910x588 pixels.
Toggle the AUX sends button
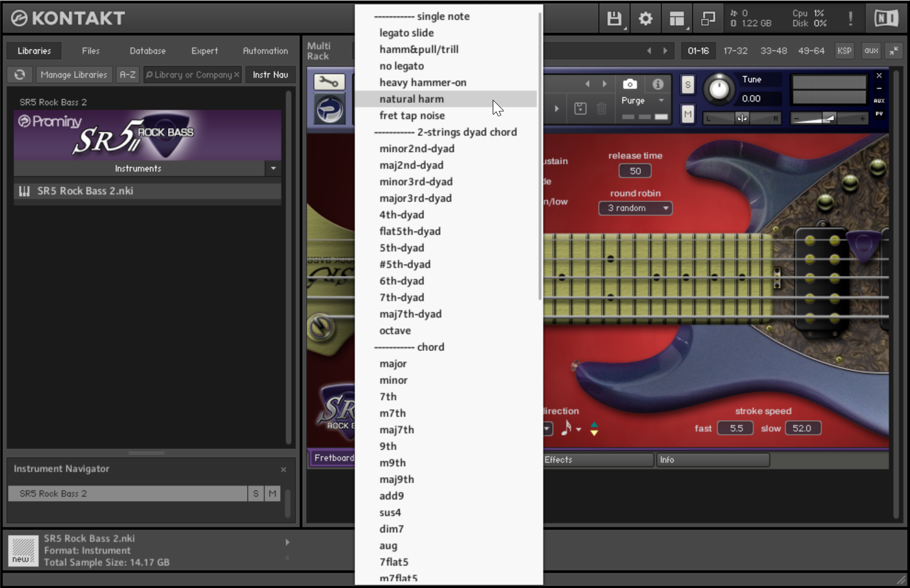[879, 100]
